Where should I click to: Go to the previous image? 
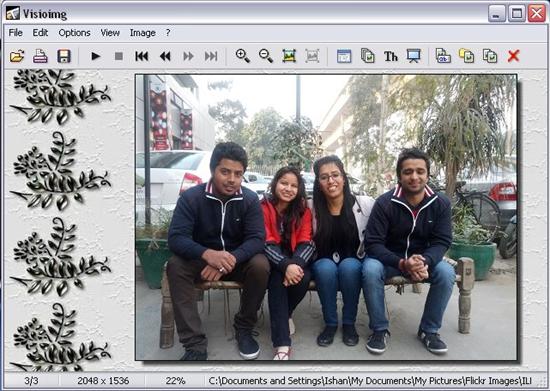165,56
